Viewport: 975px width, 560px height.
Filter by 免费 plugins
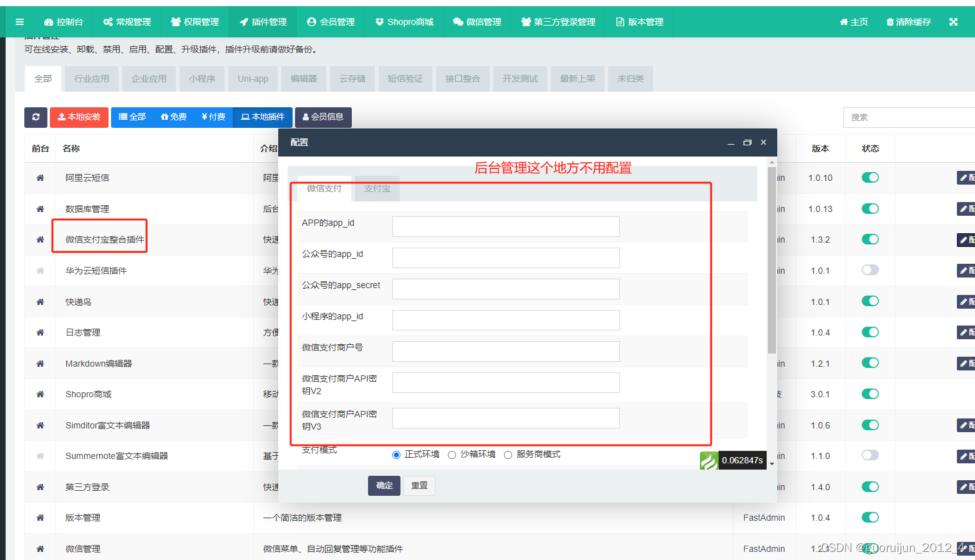click(x=173, y=117)
